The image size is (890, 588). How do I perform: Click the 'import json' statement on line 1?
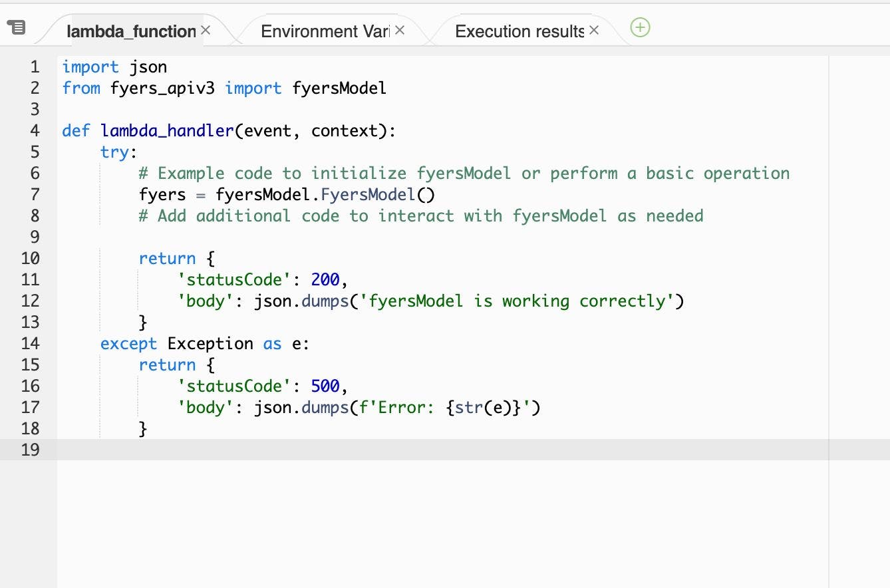click(x=114, y=67)
